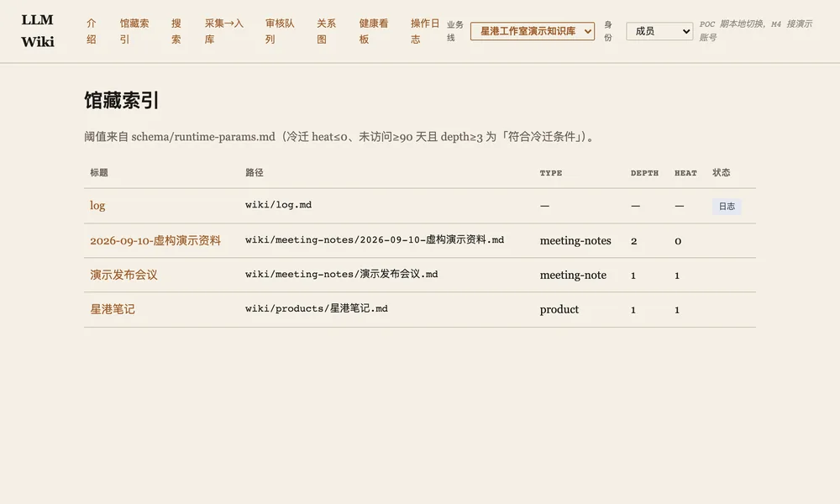Click the DEPTH column header
Viewport: 840px width, 504px height.
coord(644,173)
